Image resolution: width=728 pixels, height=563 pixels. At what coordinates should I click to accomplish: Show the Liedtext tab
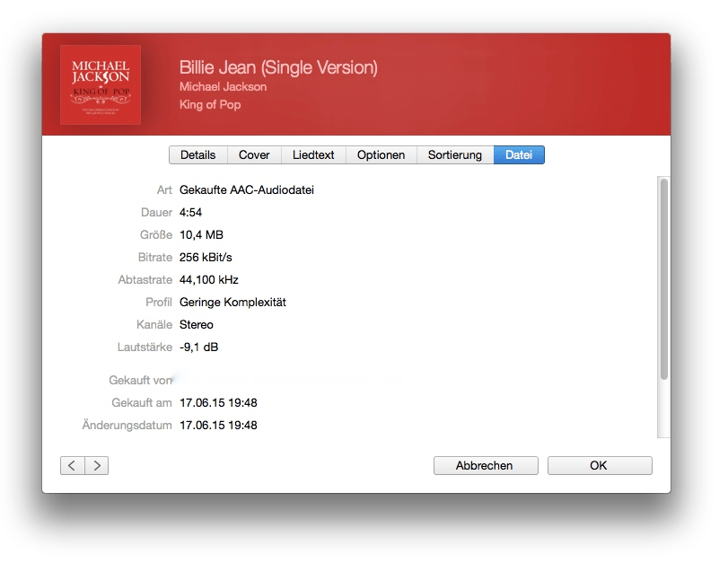(313, 154)
